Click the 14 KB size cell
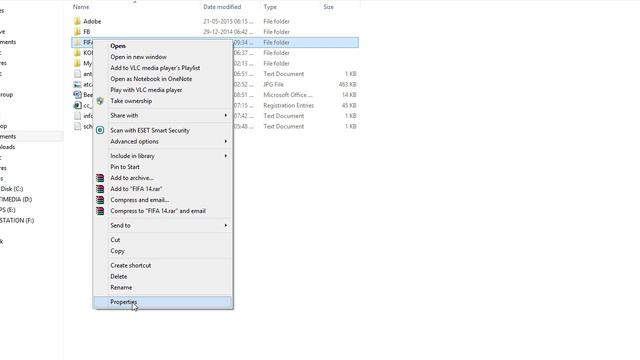 click(349, 95)
